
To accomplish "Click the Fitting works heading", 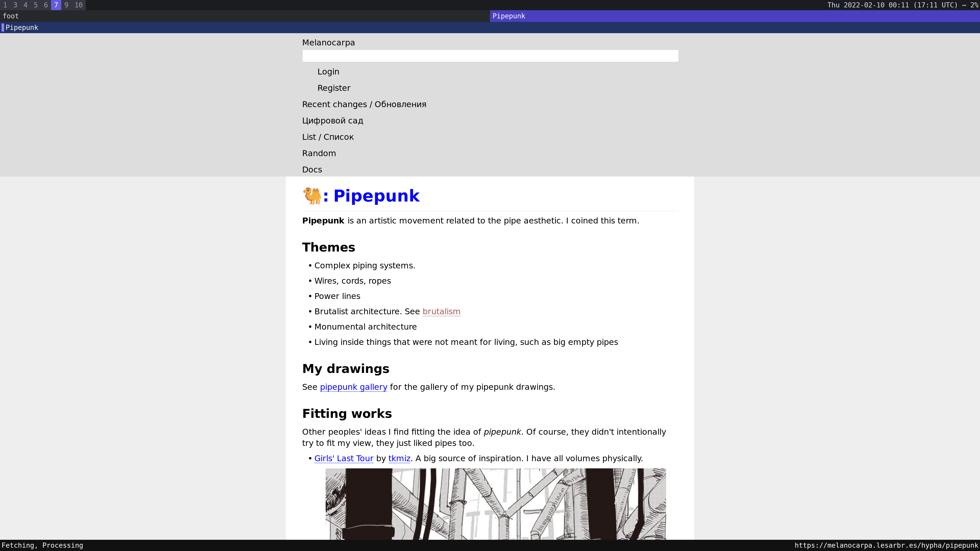I will pyautogui.click(x=347, y=414).
